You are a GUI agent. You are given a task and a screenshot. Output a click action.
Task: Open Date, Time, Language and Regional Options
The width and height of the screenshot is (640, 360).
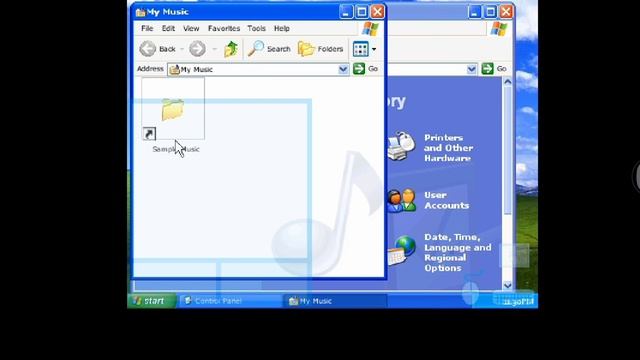[458, 252]
